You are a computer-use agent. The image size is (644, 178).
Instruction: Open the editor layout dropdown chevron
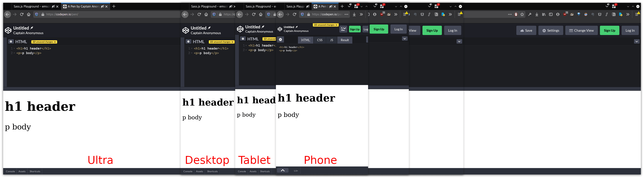343,29
